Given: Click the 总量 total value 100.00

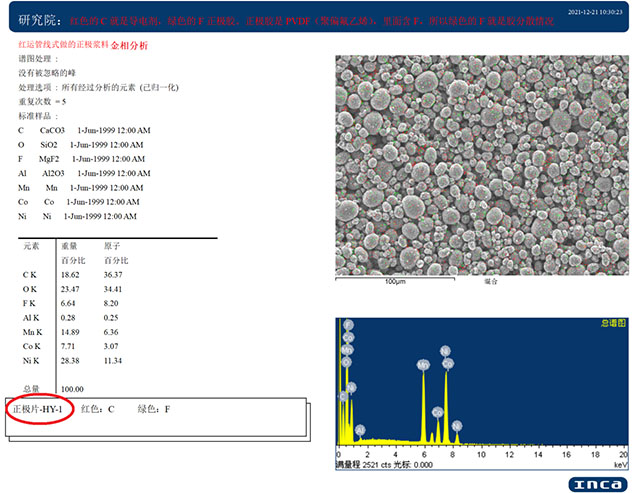Looking at the screenshot, I should click(x=73, y=388).
